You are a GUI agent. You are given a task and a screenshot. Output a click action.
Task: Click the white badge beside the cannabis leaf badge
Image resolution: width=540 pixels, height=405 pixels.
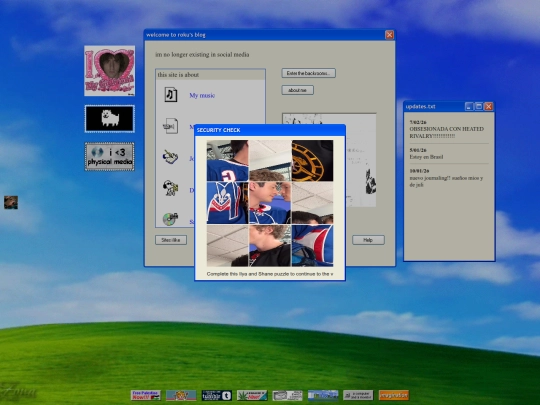288,395
